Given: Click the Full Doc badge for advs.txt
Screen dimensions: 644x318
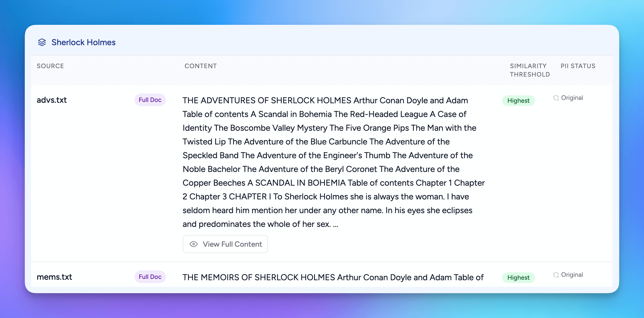Looking at the screenshot, I should [150, 100].
